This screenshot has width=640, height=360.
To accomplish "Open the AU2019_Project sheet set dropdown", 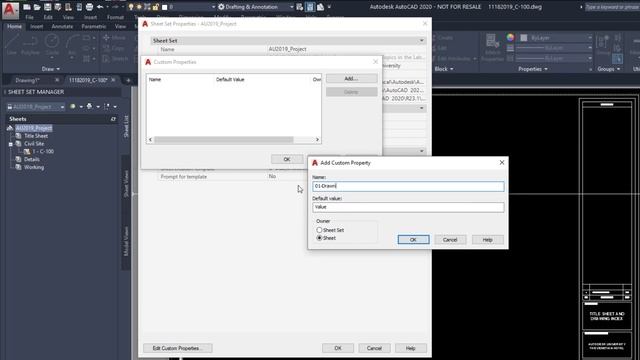I will [x=62, y=107].
